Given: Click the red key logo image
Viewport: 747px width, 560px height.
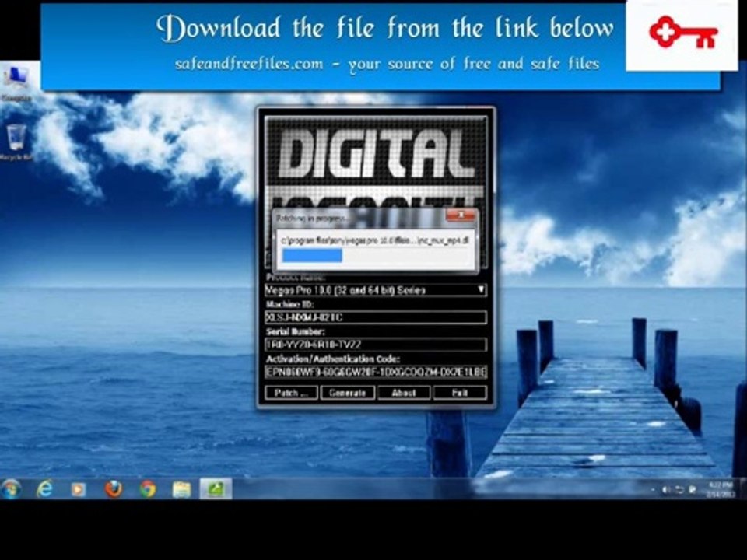Looking at the screenshot, I should (x=682, y=33).
